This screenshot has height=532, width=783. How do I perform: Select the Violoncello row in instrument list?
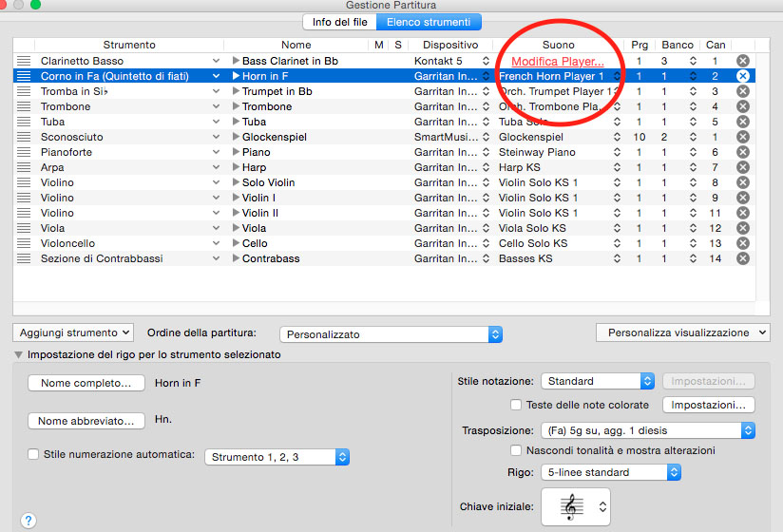coord(114,243)
